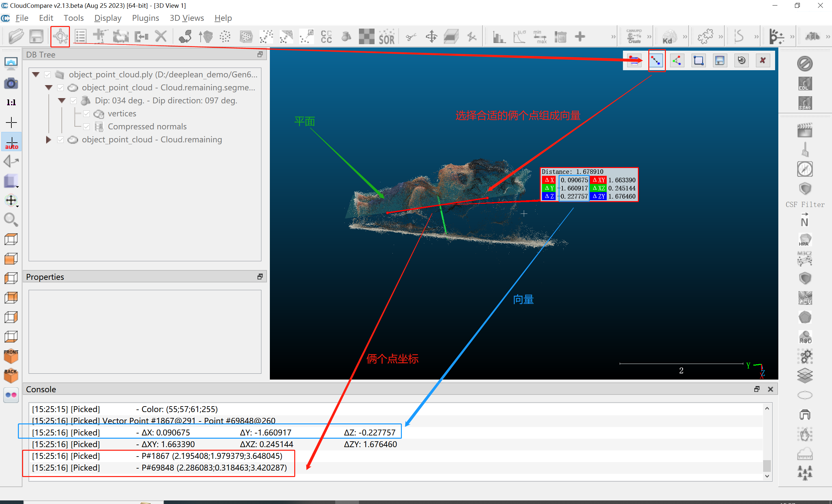Click the camera snapshot icon
Image resolution: width=832 pixels, height=504 pixels.
point(11,83)
